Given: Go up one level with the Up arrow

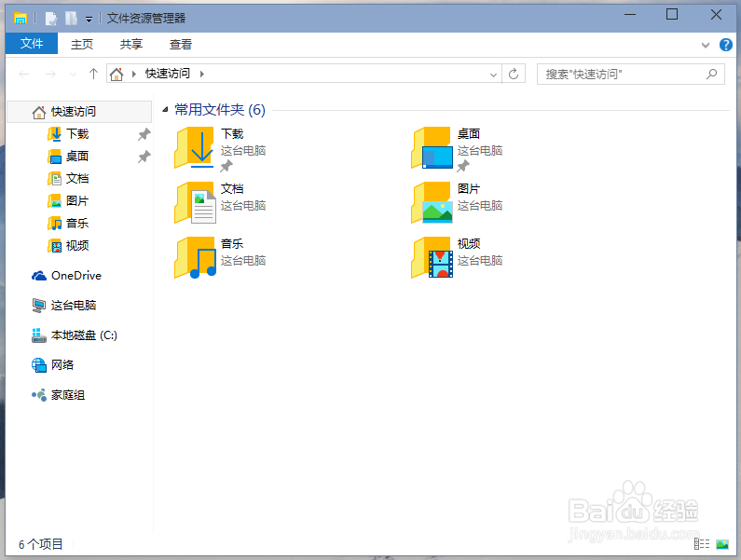Looking at the screenshot, I should click(x=93, y=74).
